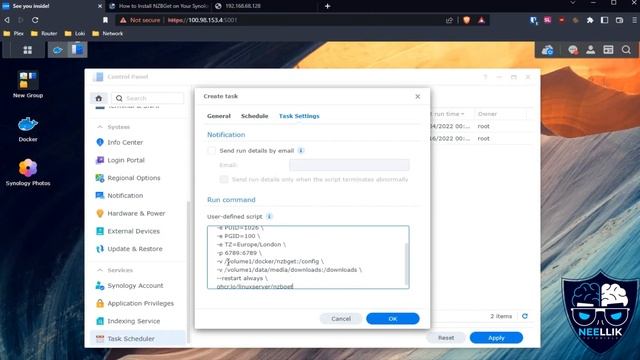Open Notification in the sidebar
Screen dimensions: 640x360
(x=125, y=196)
